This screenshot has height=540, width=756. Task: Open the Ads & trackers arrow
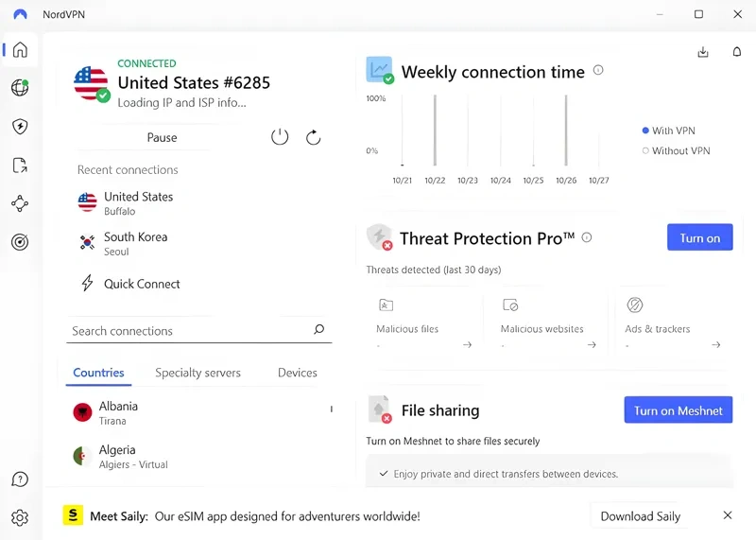click(716, 344)
